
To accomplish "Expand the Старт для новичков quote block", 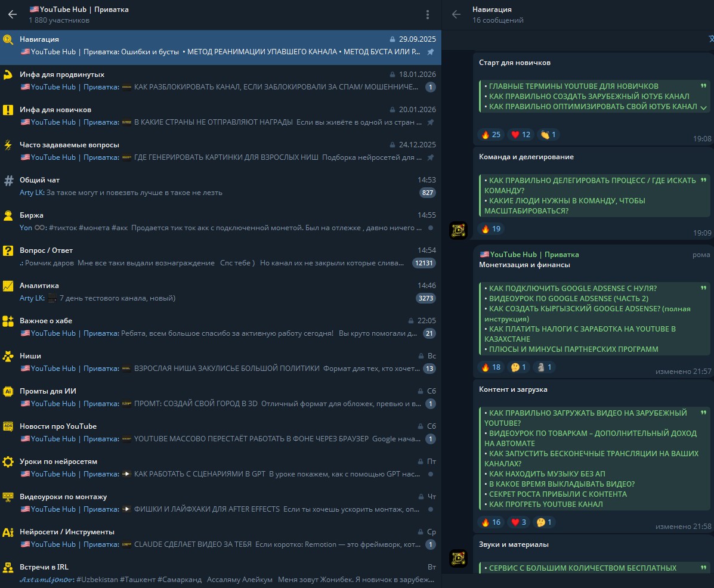I will [x=703, y=107].
